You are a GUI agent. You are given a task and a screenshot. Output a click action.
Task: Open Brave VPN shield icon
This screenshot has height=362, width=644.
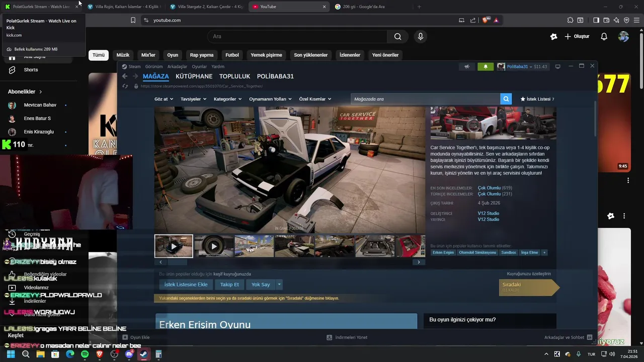coord(626,20)
